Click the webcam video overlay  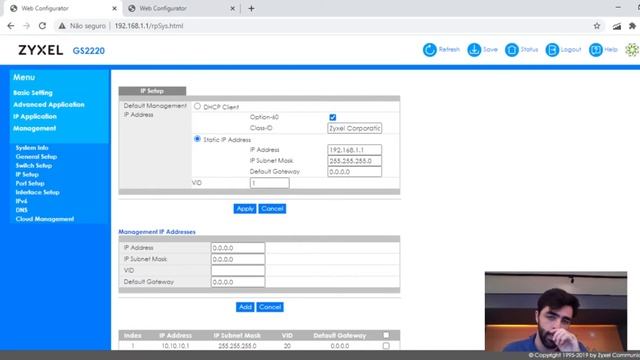[556, 311]
